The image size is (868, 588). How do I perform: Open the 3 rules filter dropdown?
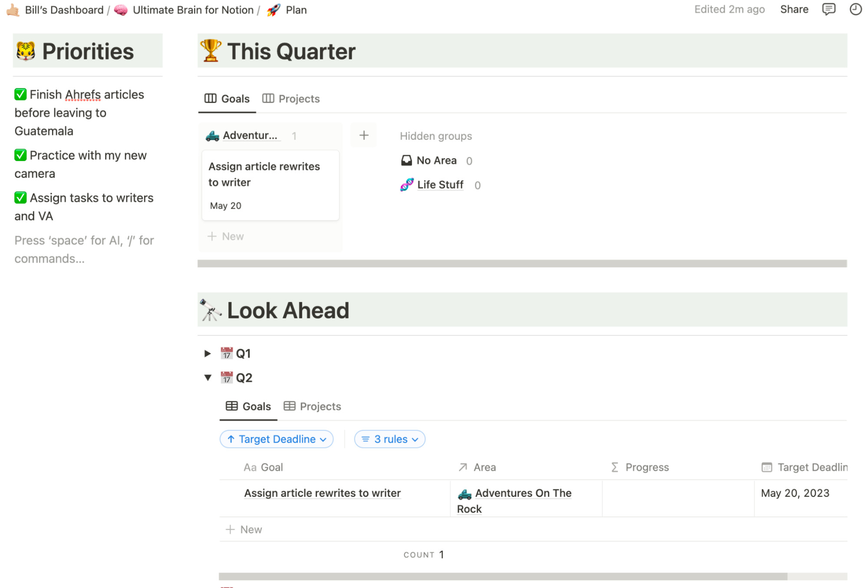[389, 439]
